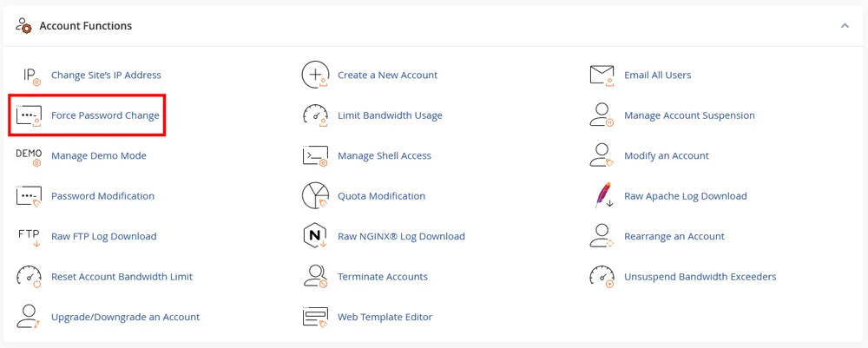Click the Password Modification icon
The height and width of the screenshot is (348, 868).
pyautogui.click(x=29, y=196)
